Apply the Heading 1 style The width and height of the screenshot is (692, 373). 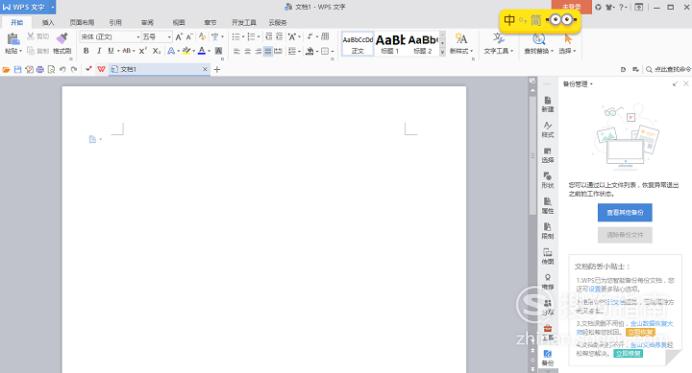pos(390,43)
